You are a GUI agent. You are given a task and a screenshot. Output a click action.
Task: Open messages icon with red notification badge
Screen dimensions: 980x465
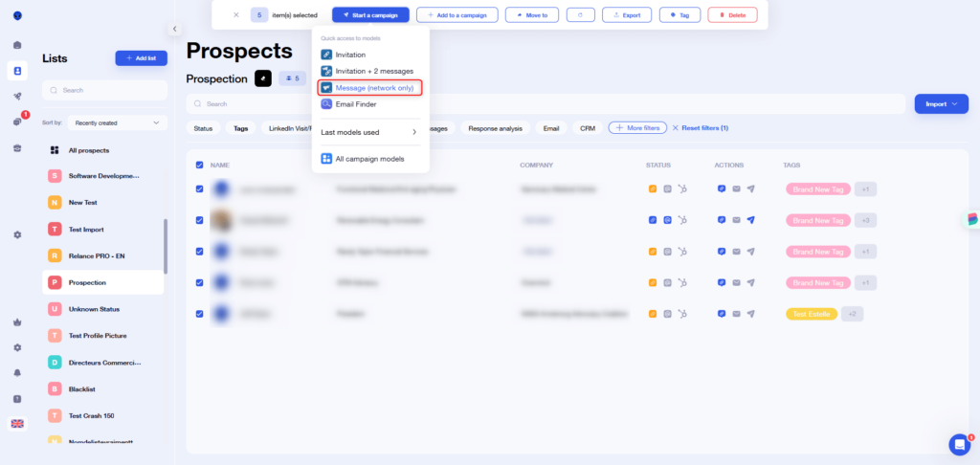17,122
